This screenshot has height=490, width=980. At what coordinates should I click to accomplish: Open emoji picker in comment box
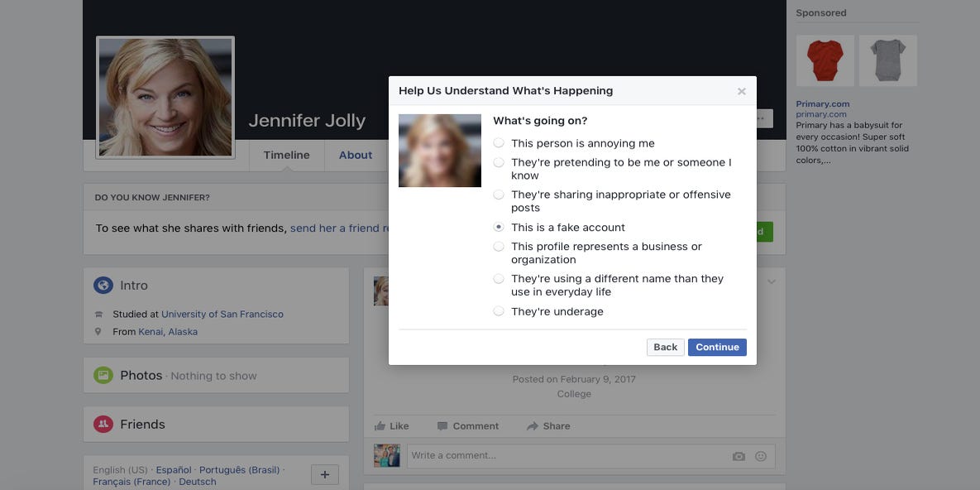point(761,456)
